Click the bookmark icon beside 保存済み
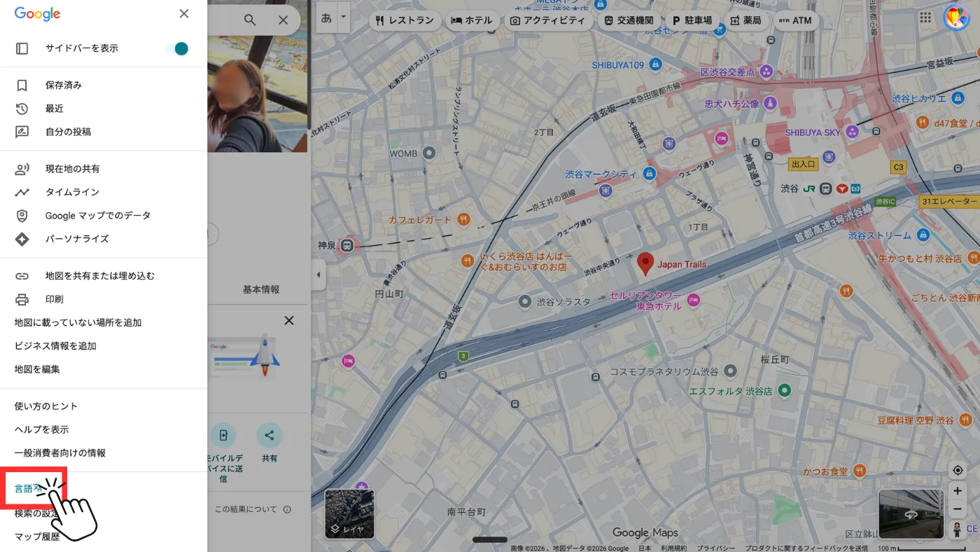 (22, 85)
